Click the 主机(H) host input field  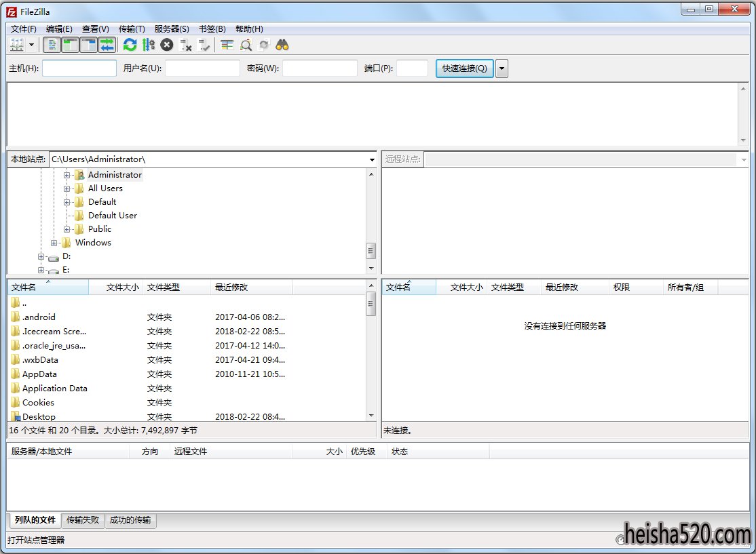(79, 68)
